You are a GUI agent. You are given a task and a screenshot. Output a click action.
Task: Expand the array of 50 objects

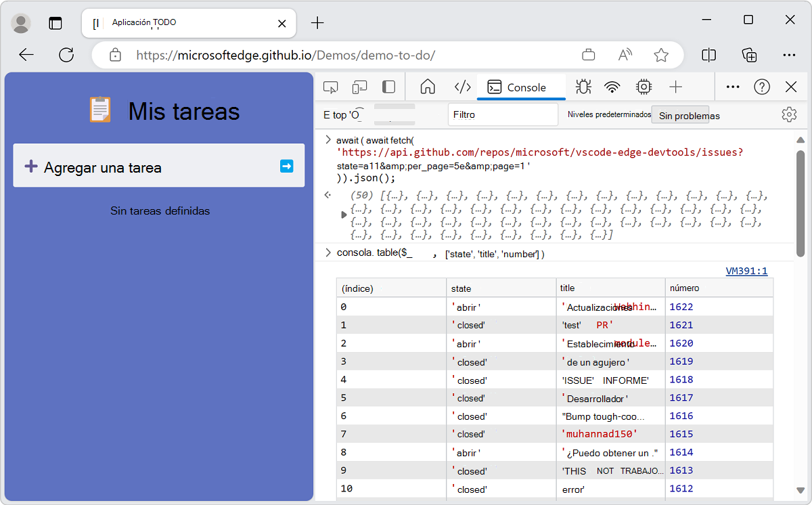click(x=343, y=213)
